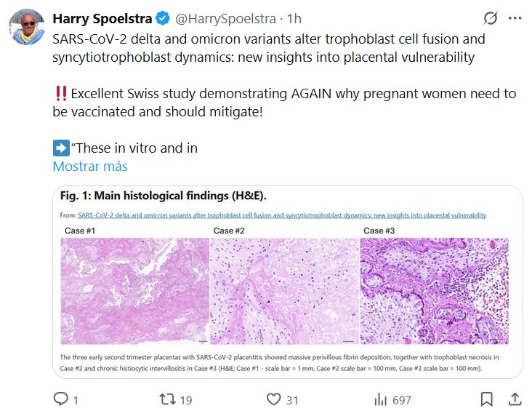
Task: Click the Fig. 1 heading in the image
Action: click(164, 196)
